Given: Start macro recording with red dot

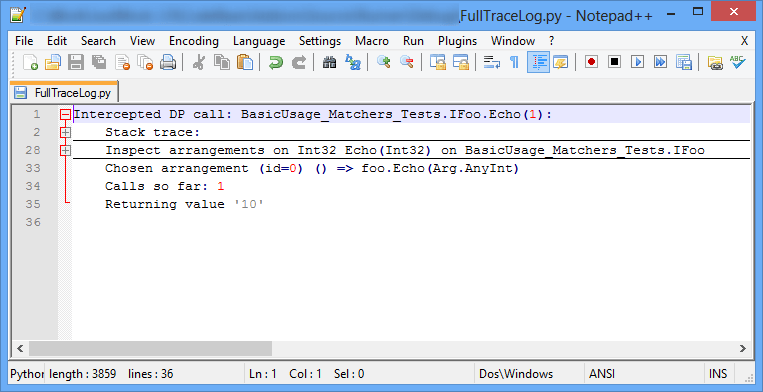Looking at the screenshot, I should pos(591,62).
